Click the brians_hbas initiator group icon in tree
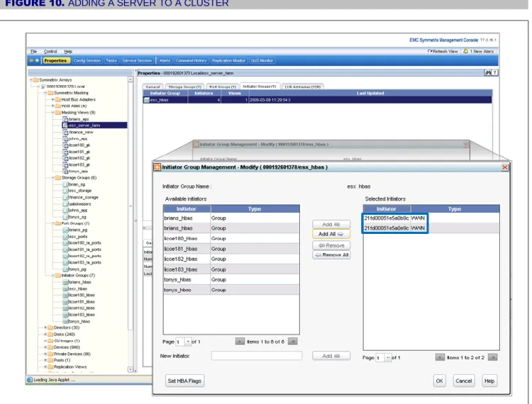Image resolution: width=532 pixels, height=404 pixels. coord(66,282)
